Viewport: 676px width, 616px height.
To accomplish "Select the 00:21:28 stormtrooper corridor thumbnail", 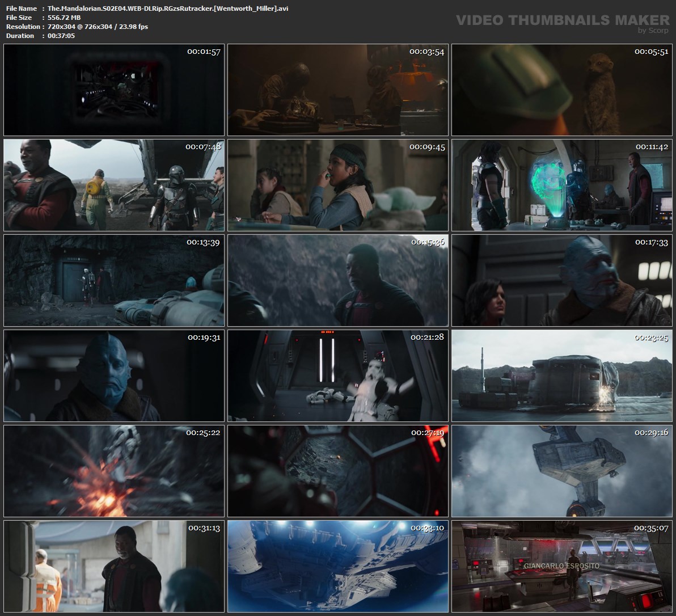I will click(x=338, y=375).
